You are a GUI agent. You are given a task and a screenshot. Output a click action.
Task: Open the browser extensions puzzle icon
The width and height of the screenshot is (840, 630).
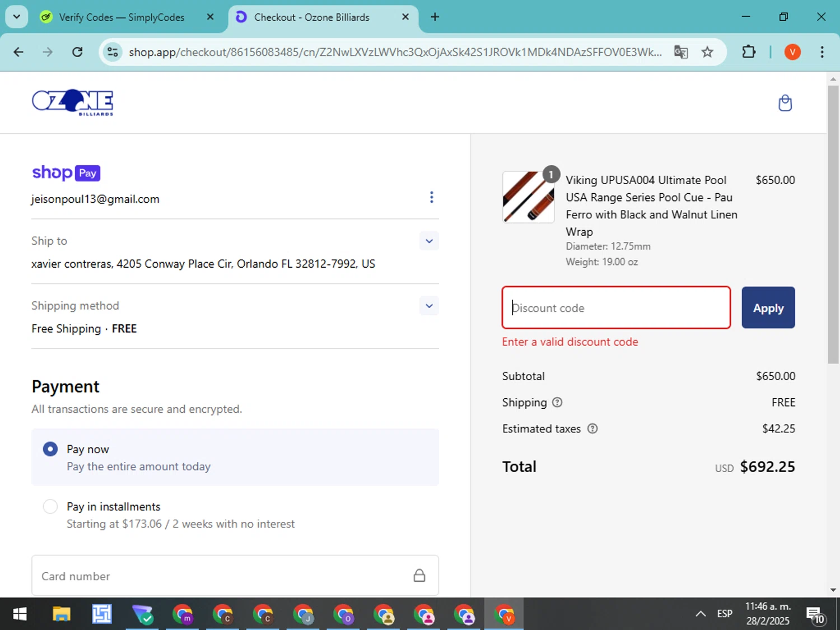pos(749,52)
